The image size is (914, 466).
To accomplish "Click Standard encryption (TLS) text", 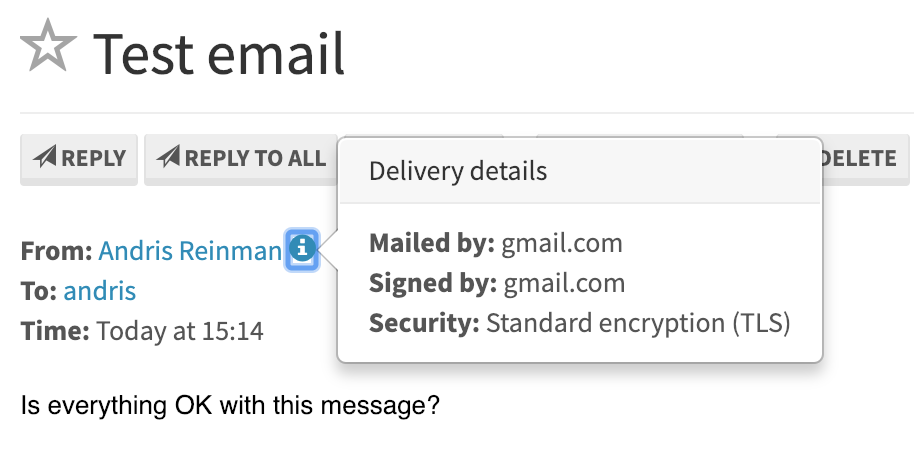I will pyautogui.click(x=638, y=323).
